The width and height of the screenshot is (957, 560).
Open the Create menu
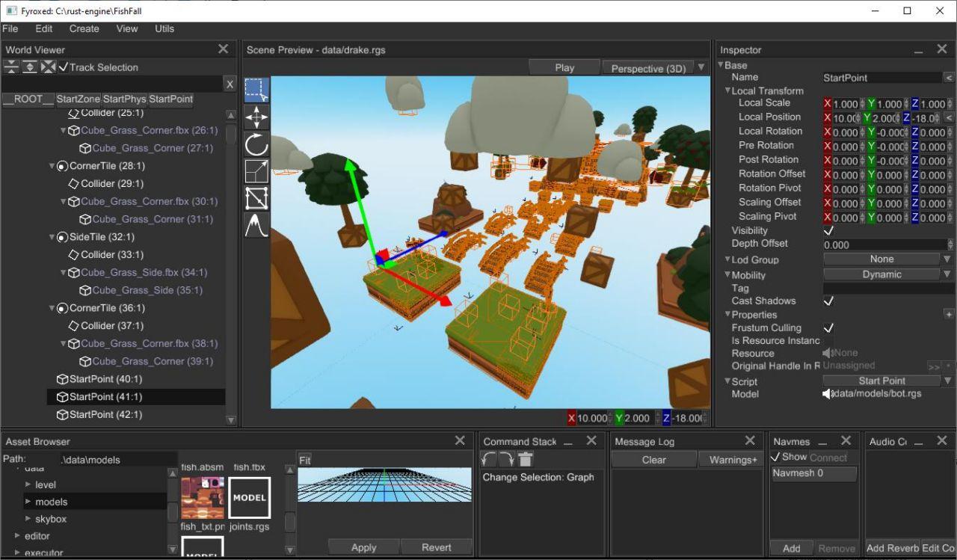coord(84,28)
